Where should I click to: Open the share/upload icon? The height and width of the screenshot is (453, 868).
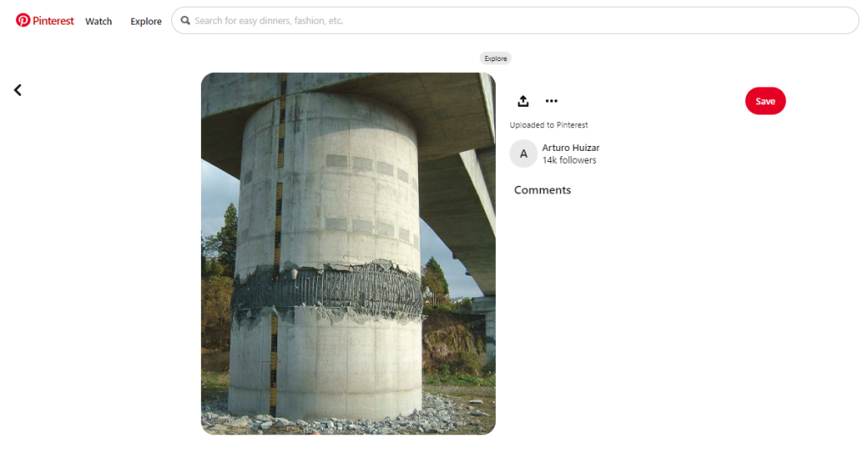523,101
